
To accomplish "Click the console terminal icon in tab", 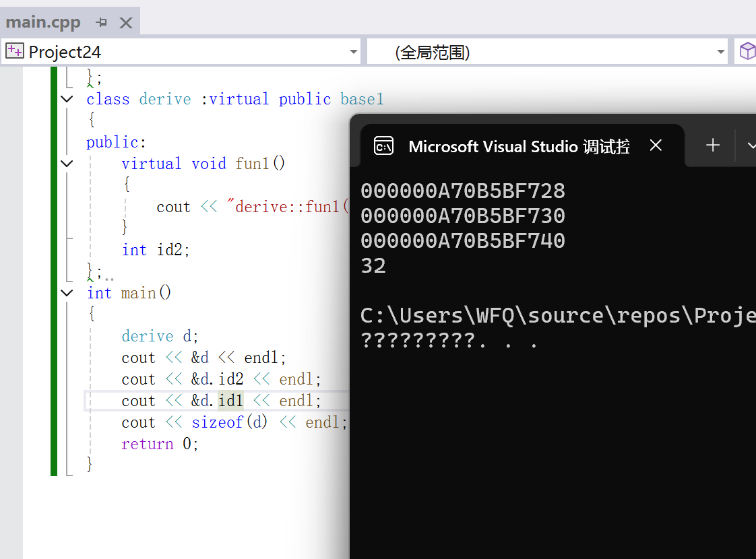I will tap(384, 145).
